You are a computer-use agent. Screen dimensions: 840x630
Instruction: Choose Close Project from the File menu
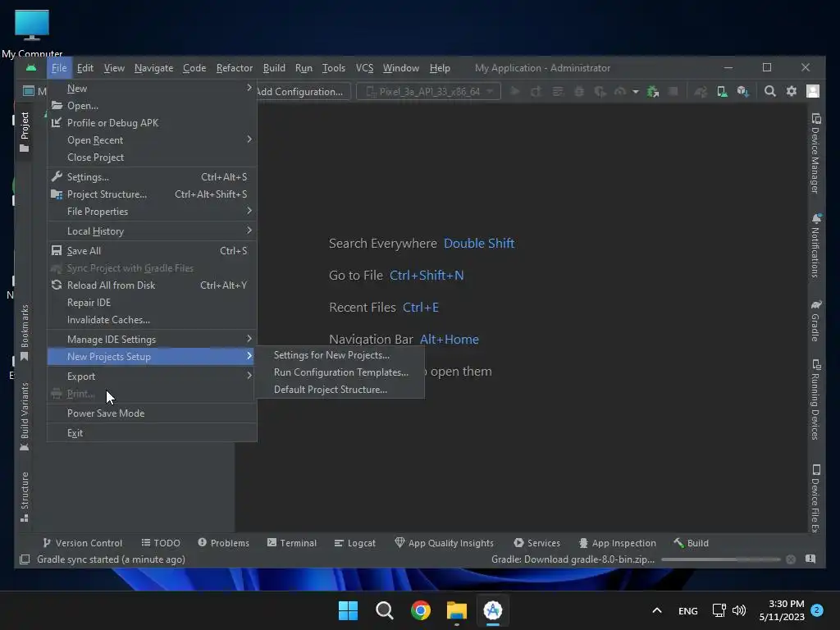point(152,157)
